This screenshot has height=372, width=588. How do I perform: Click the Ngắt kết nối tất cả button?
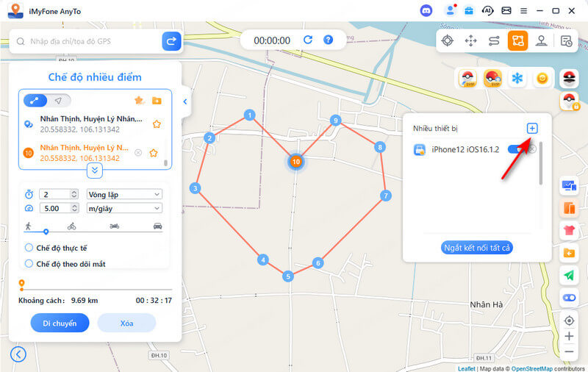pos(477,248)
